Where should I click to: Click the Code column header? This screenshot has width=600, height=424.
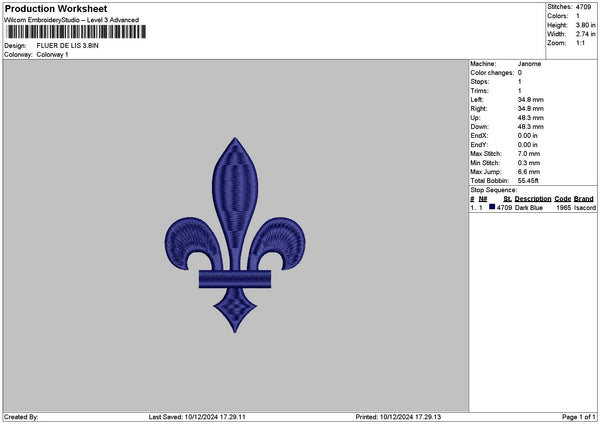pyautogui.click(x=562, y=199)
